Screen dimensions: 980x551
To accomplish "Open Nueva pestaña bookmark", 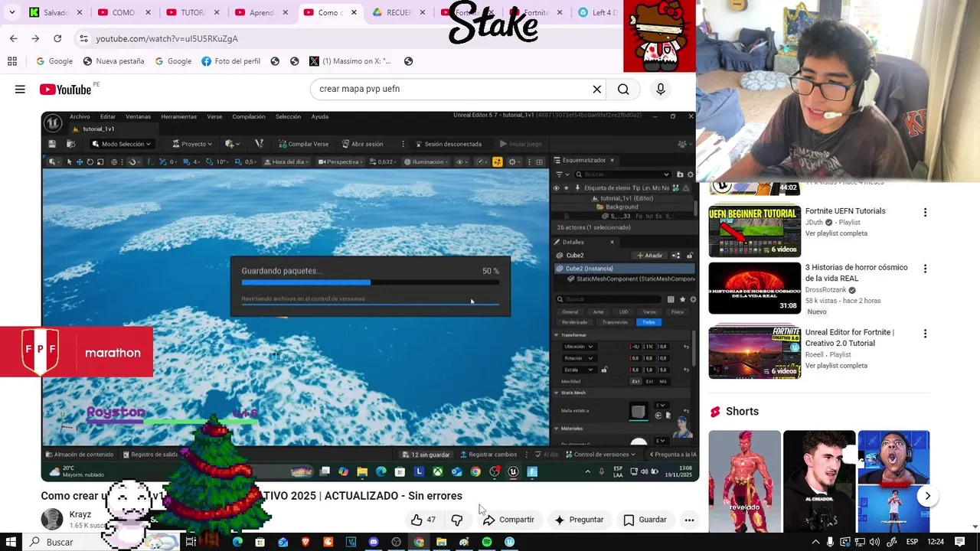I will (x=113, y=61).
